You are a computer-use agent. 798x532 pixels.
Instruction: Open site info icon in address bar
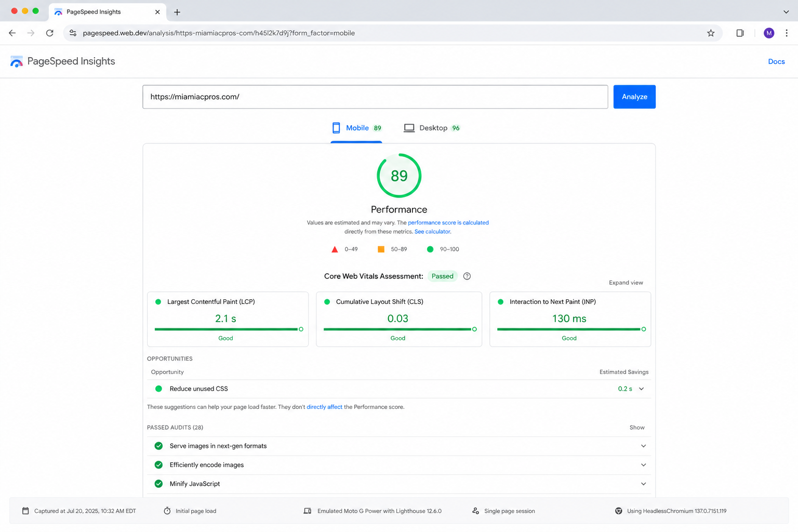(73, 33)
